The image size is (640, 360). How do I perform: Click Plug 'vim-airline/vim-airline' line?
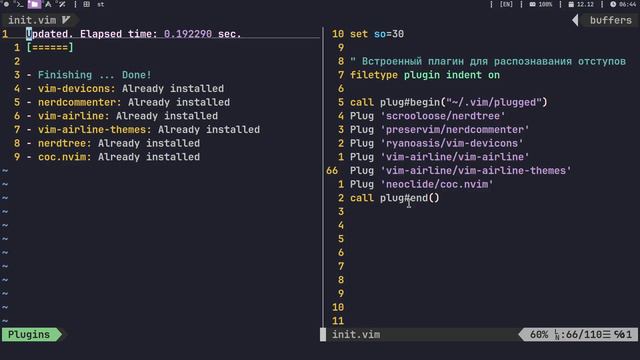(x=440, y=157)
